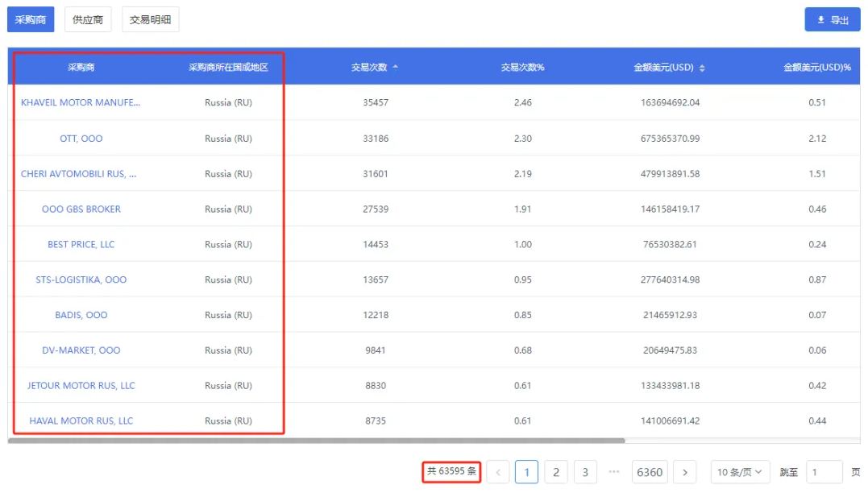Click the amount 21465912.93 cell

click(670, 315)
